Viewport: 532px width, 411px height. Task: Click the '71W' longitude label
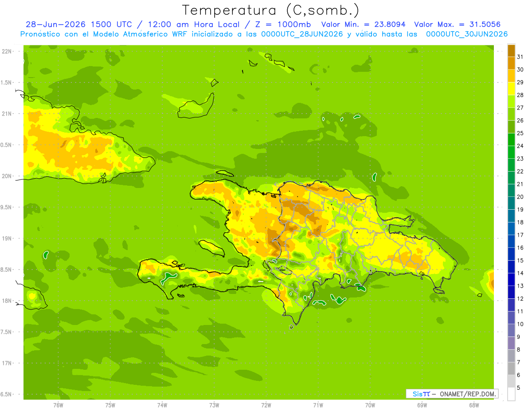pyautogui.click(x=318, y=405)
